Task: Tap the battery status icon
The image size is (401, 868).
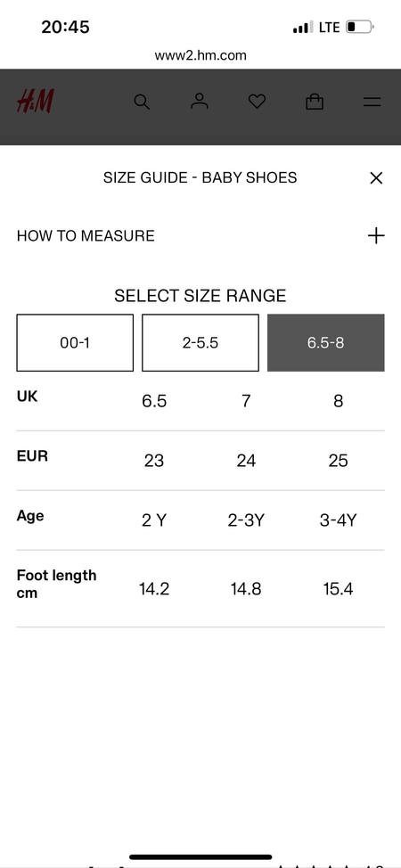Action: [360, 27]
